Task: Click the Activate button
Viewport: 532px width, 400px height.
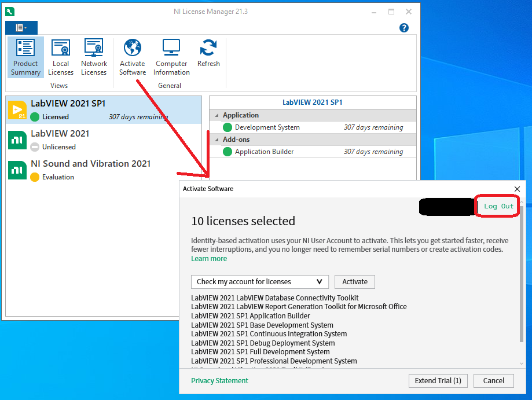Action: click(x=354, y=281)
